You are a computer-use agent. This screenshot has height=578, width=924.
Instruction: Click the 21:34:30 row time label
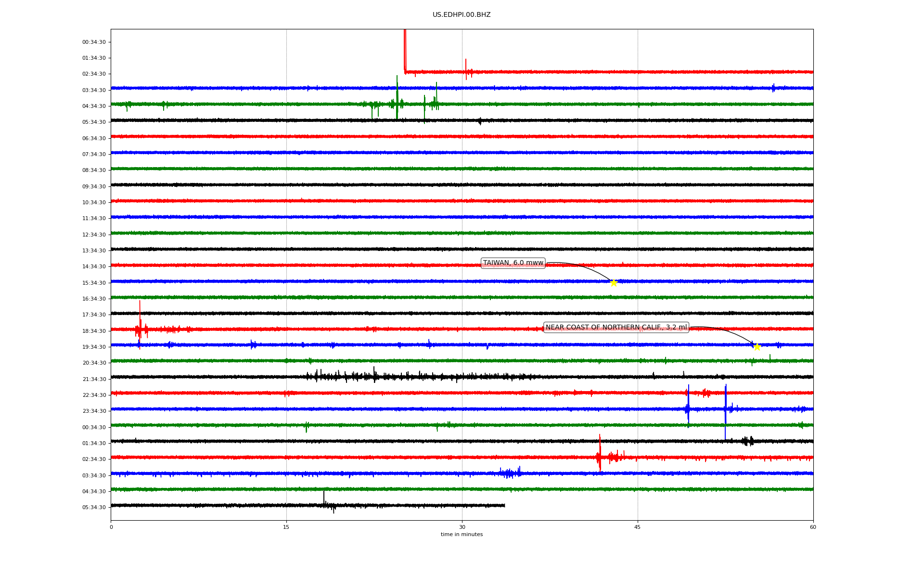tap(94, 379)
